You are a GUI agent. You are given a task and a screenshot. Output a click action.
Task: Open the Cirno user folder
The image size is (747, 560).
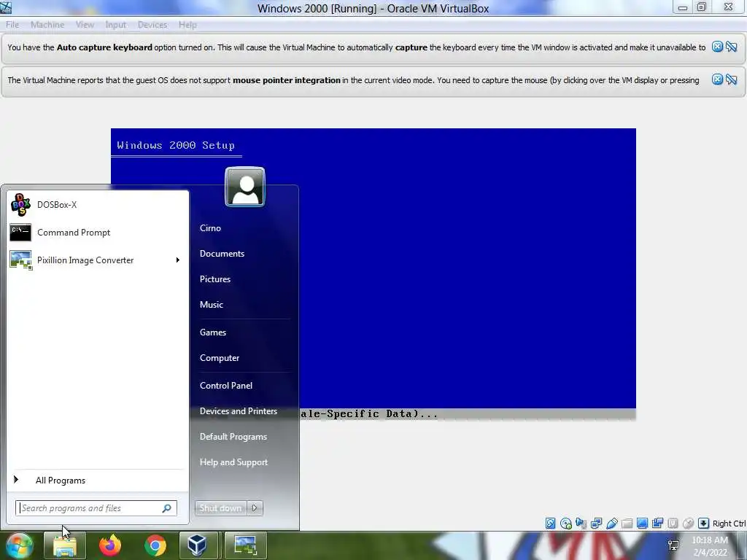[x=210, y=228]
